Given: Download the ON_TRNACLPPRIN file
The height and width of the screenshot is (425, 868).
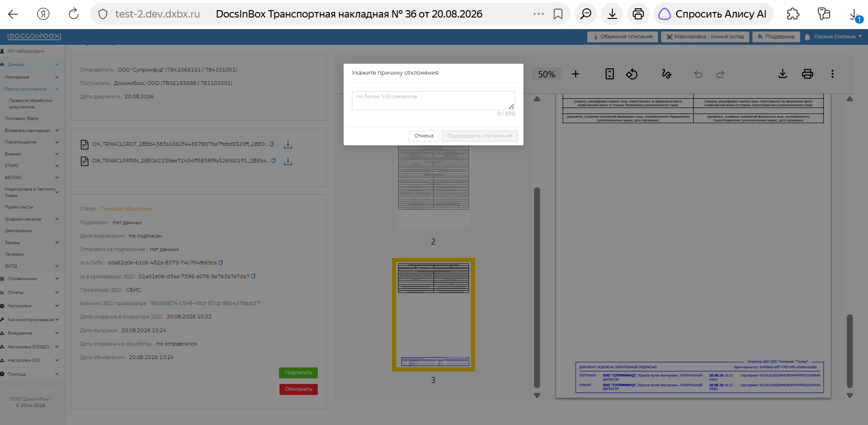Looking at the screenshot, I should [x=288, y=161].
